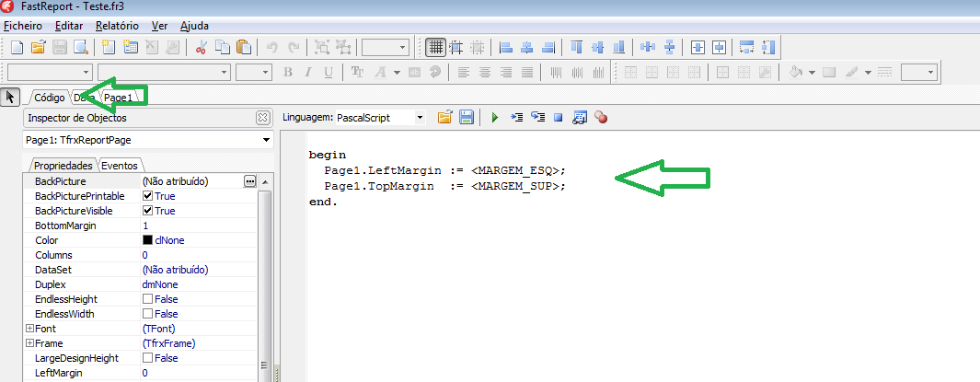Open the frame width dropdown
The width and height of the screenshot is (980, 382).
pyautogui.click(x=931, y=73)
